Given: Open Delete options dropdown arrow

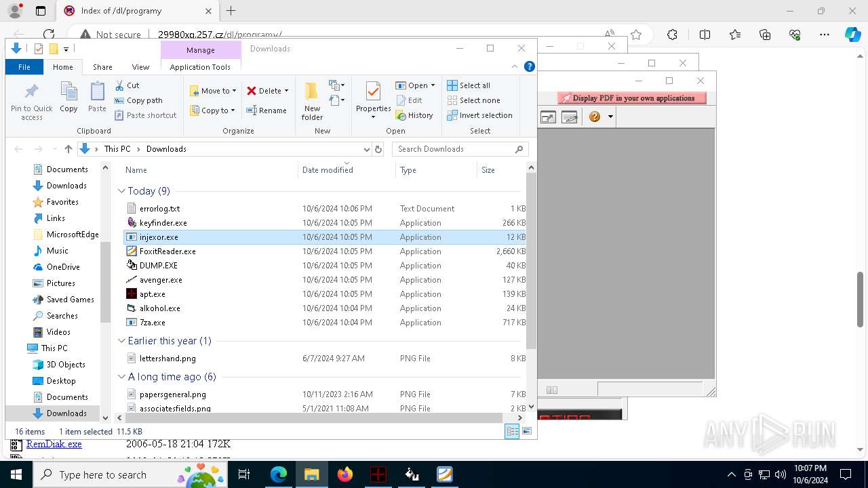Looking at the screenshot, I should pos(286,91).
